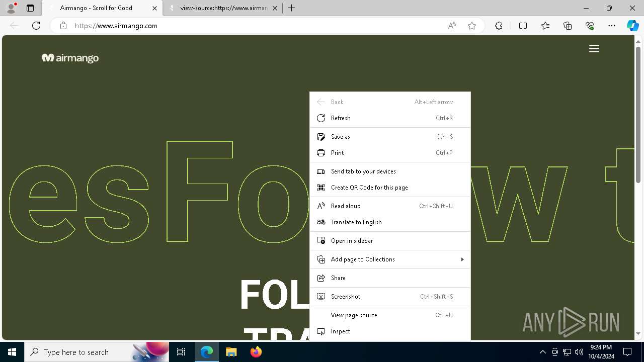Launch Firefox from taskbar

coord(256,352)
